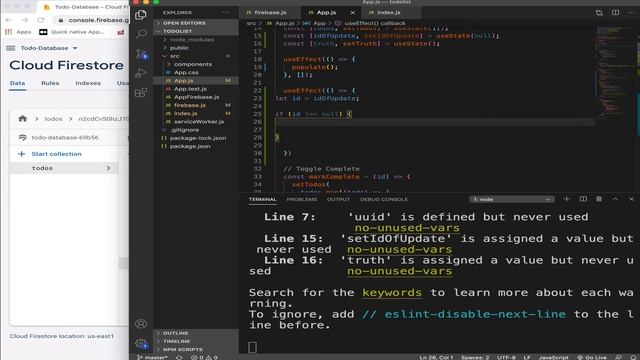640x360 pixels.
Task: Add a new terminal with plus icon
Action: click(566, 199)
